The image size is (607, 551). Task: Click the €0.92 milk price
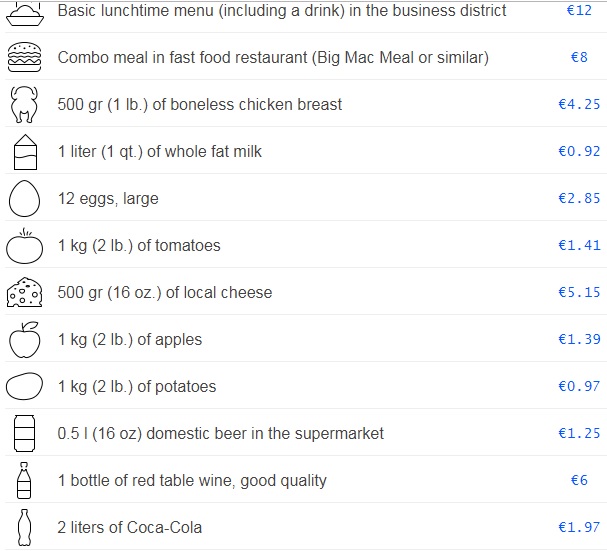point(579,152)
